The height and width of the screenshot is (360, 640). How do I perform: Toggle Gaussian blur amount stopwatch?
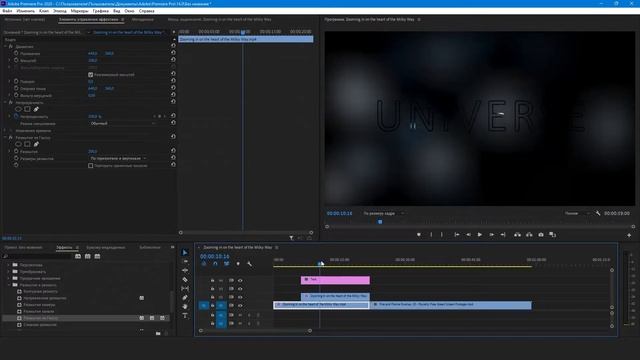coord(16,151)
